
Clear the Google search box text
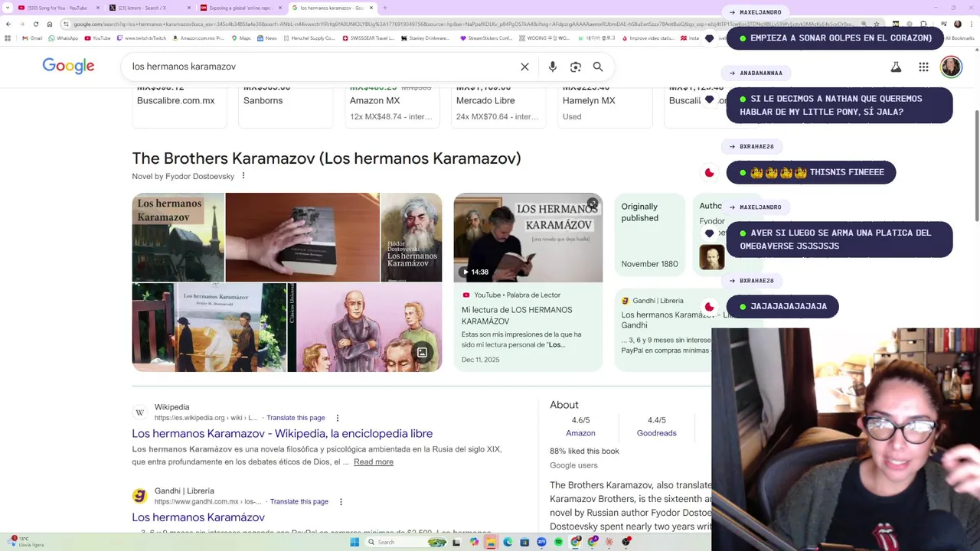[524, 67]
